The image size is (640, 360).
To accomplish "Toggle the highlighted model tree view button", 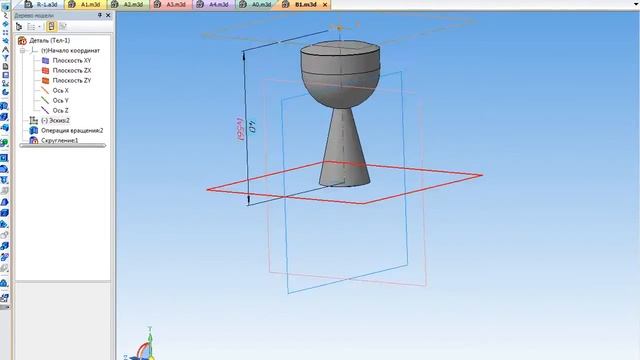I will coord(51,27).
